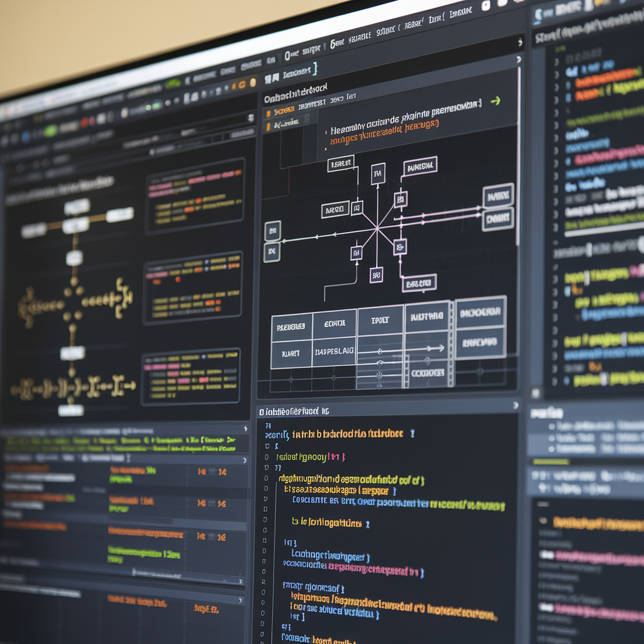The width and height of the screenshot is (644, 644).
Task: Click the "TPOET" table header cell
Action: (x=380, y=320)
